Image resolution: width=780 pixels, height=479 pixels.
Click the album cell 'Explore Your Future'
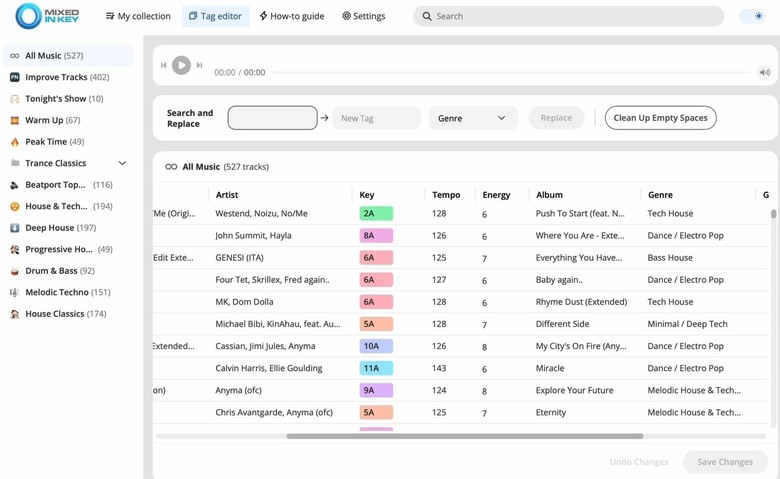pyautogui.click(x=574, y=390)
